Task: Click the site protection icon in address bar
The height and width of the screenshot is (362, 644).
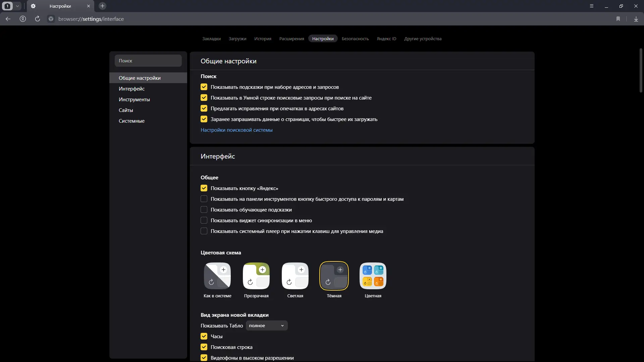Action: coord(51,19)
